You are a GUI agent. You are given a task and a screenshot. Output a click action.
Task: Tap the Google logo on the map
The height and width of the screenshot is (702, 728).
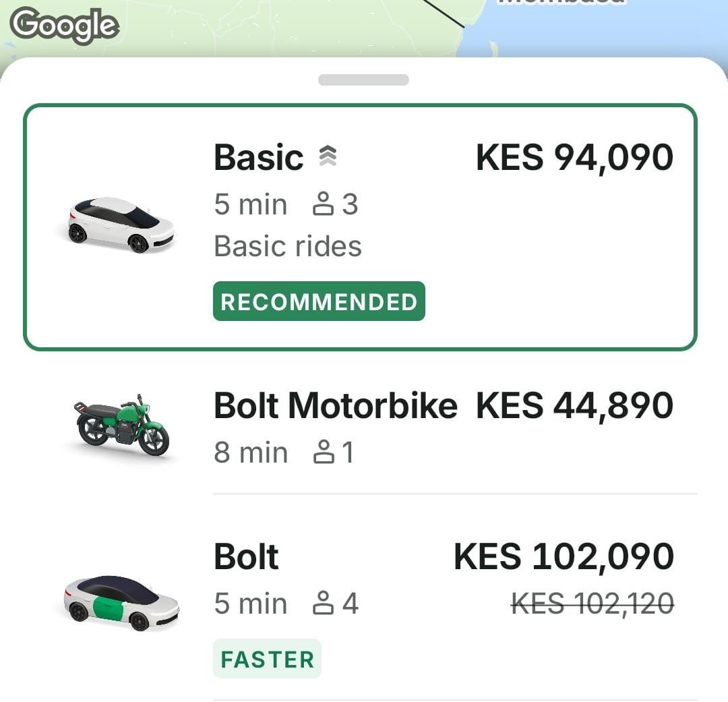65,26
